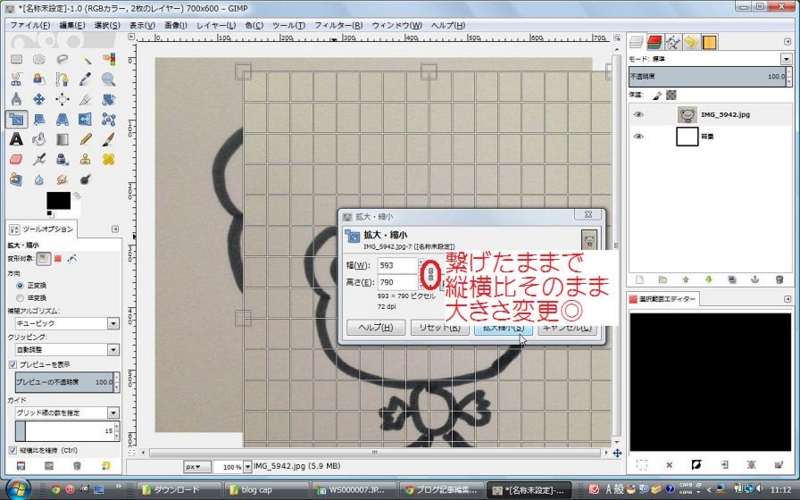Select the Paths tool
Screen dimensions: 800x500
(x=62, y=79)
